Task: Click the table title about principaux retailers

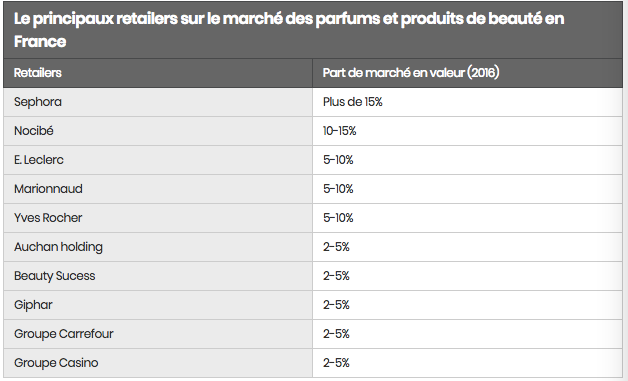Action: click(289, 30)
